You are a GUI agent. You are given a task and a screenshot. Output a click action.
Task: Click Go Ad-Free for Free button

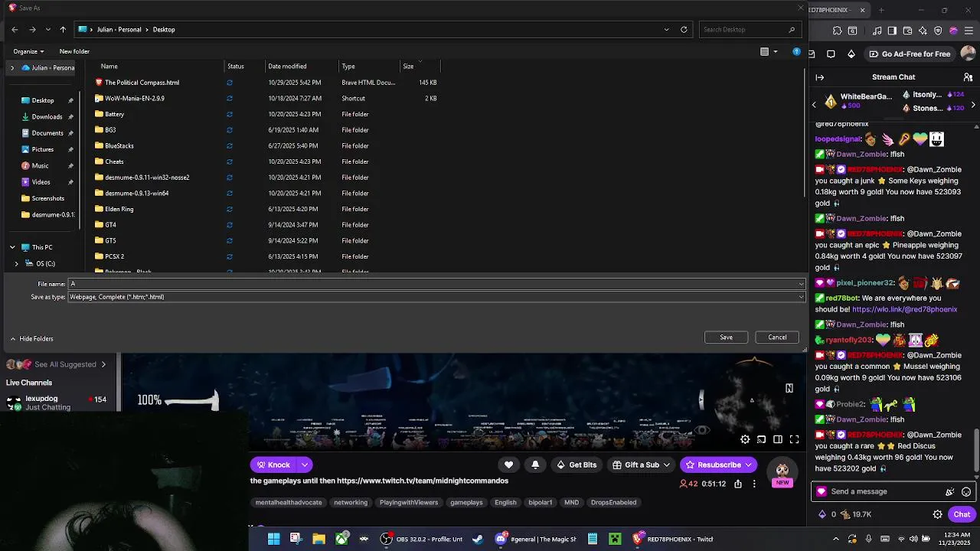point(910,54)
